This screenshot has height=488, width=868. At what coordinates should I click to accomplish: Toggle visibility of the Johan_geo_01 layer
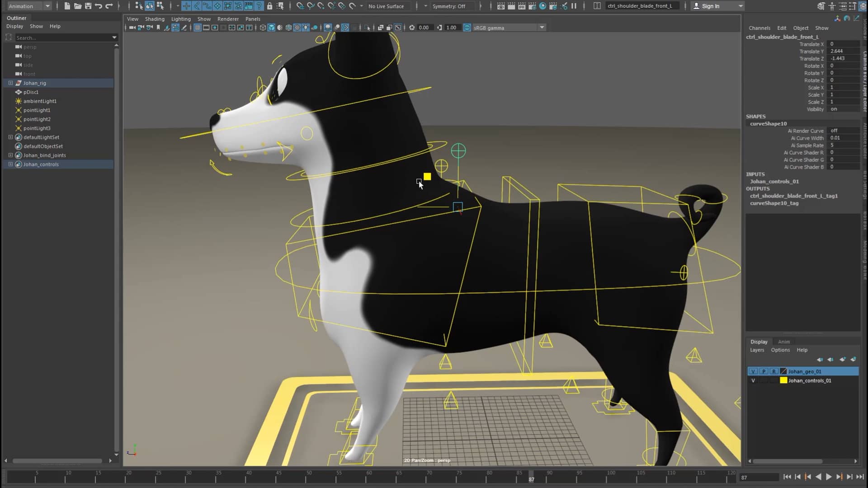click(753, 371)
